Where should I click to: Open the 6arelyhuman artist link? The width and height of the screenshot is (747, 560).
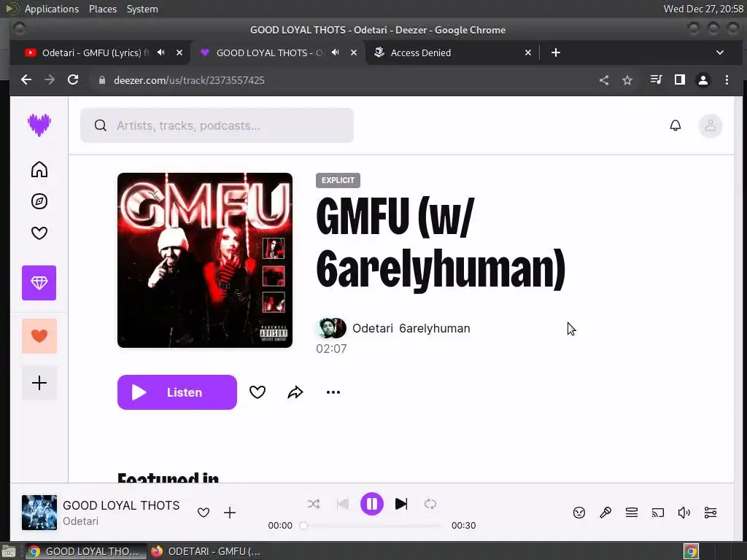(435, 329)
